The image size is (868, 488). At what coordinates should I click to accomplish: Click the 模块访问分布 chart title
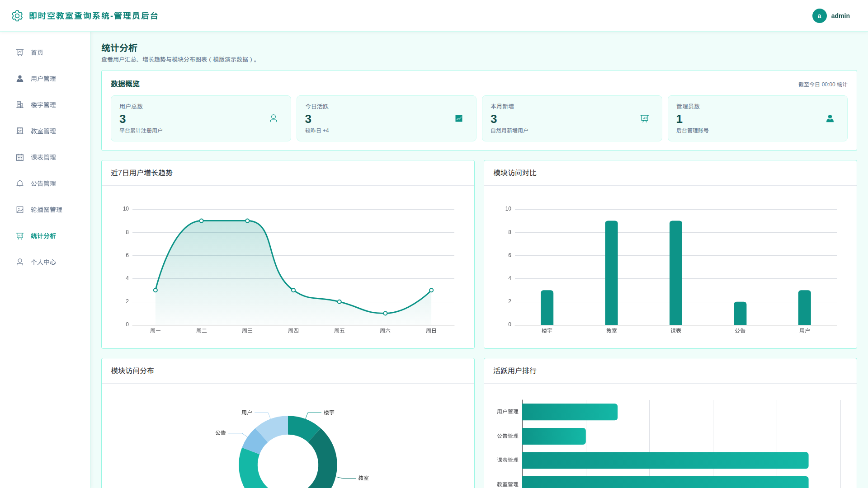(x=132, y=371)
